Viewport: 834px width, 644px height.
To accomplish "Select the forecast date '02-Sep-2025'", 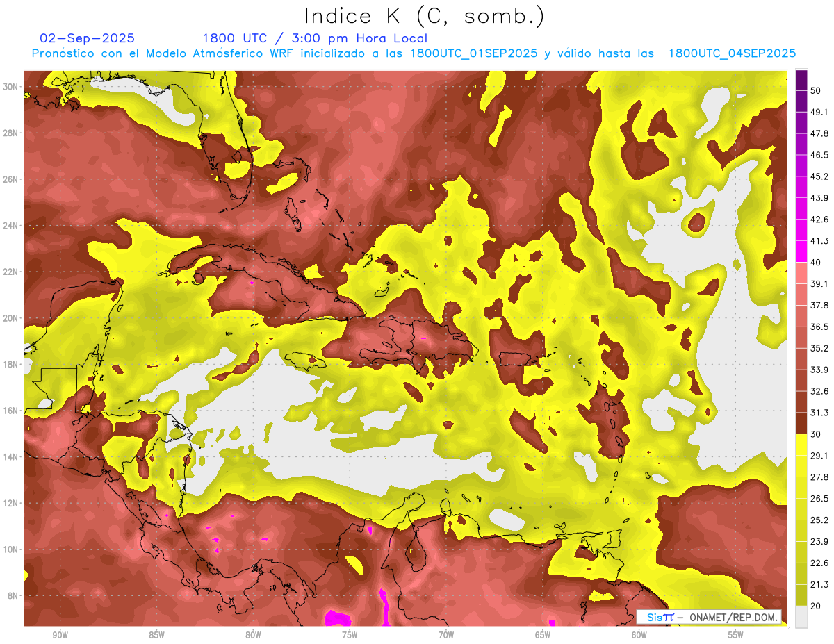I will (88, 38).
